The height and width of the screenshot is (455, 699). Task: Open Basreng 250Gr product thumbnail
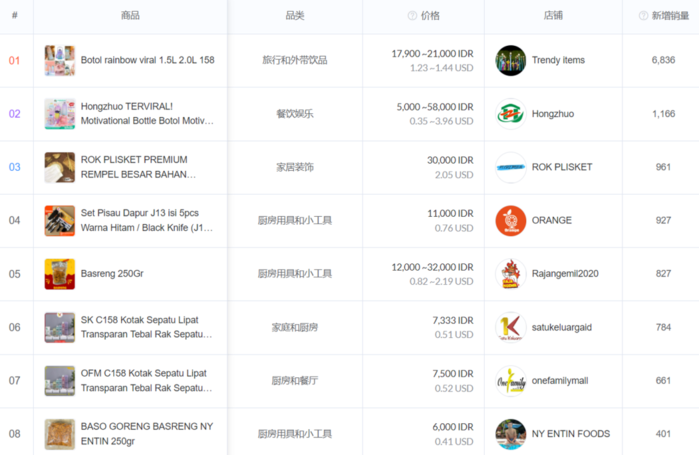(60, 274)
